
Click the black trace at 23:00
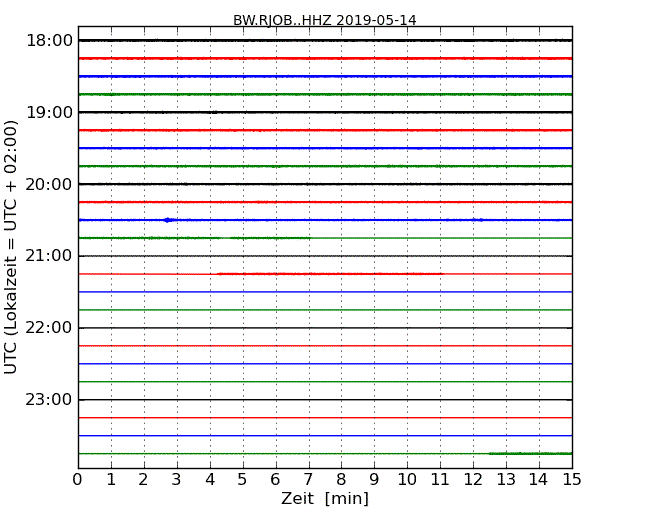[325, 400]
